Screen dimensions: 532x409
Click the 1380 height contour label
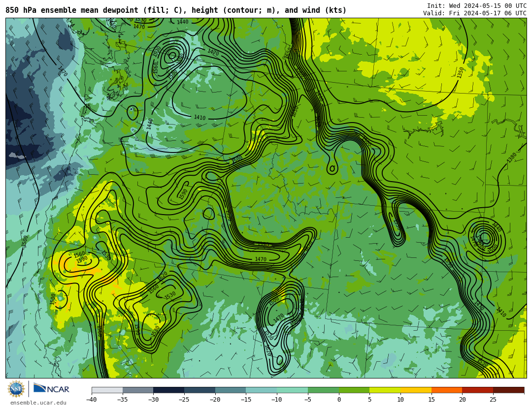click(x=512, y=157)
